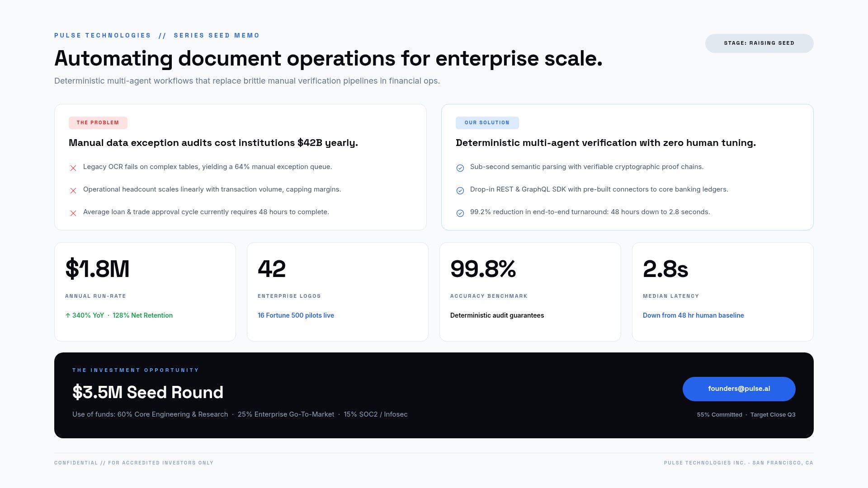This screenshot has height=488, width=868.
Task: Click the zero human tuning solution heading
Action: coord(606,143)
